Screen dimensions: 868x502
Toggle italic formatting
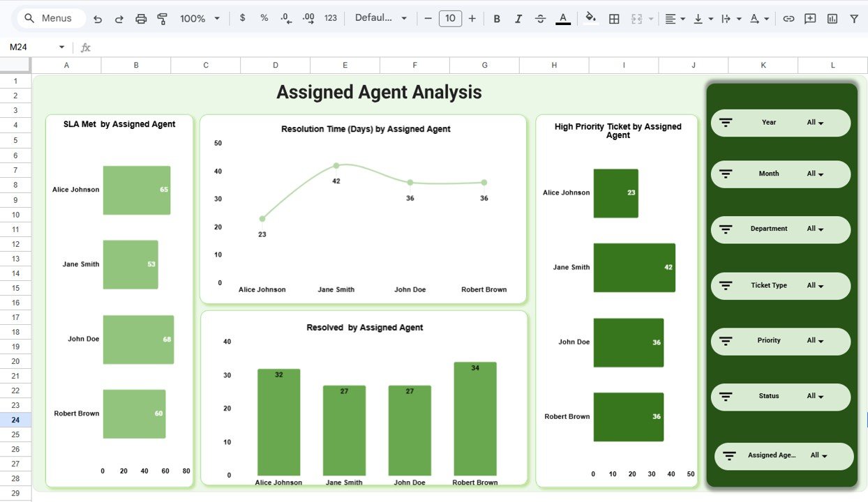point(518,18)
